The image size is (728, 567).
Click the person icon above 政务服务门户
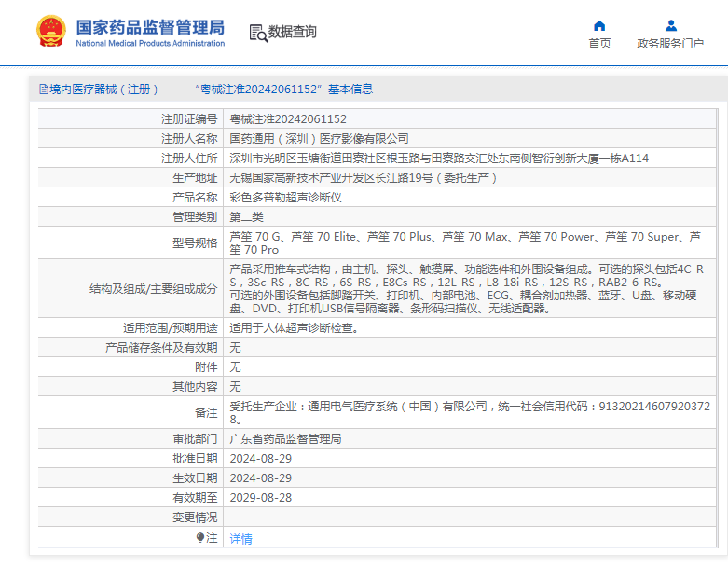(670, 25)
